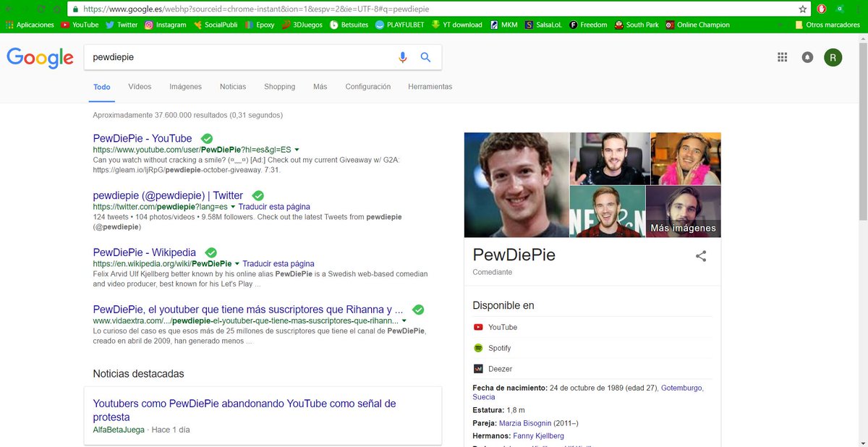Switch to the Imágenes tab
Screen dimensions: 868x447
click(x=186, y=87)
